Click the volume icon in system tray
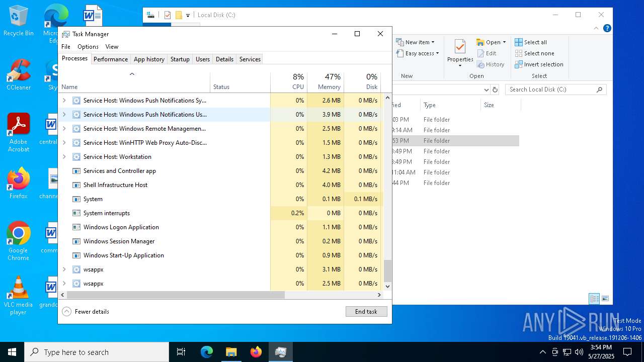The image size is (644, 362). point(579,352)
